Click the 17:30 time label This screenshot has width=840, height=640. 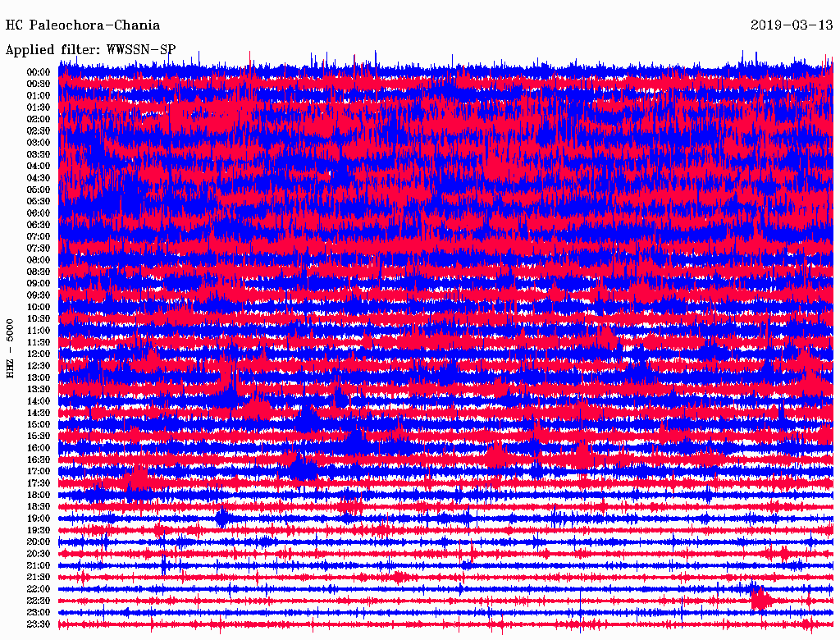[39, 483]
